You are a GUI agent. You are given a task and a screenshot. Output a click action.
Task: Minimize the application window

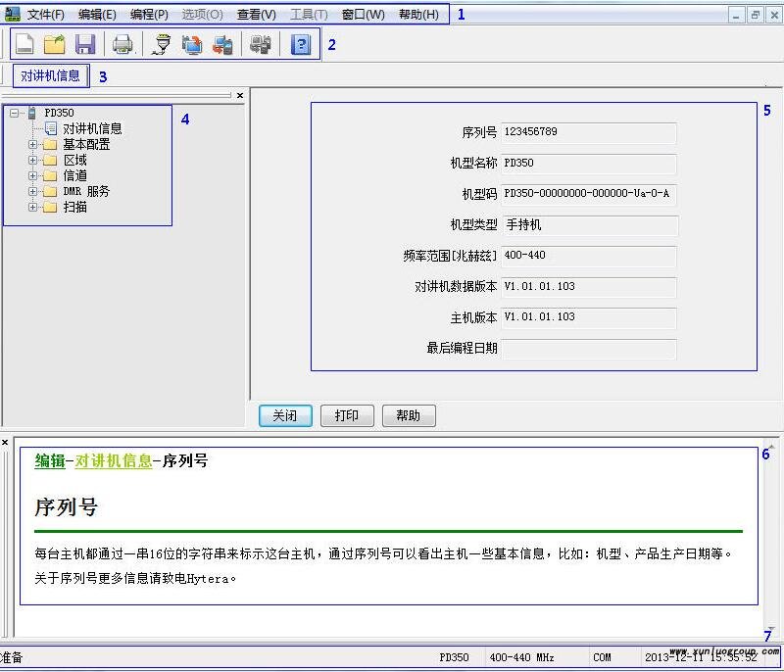(x=736, y=15)
